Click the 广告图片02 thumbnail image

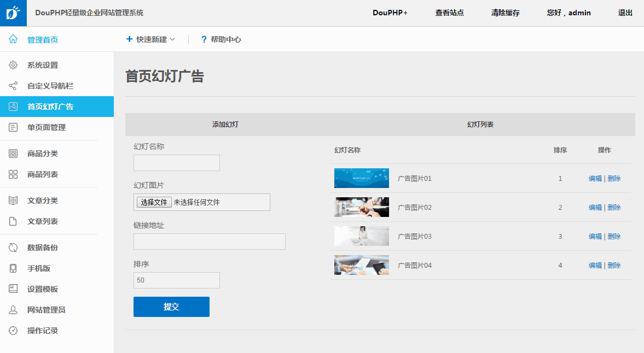pos(362,208)
